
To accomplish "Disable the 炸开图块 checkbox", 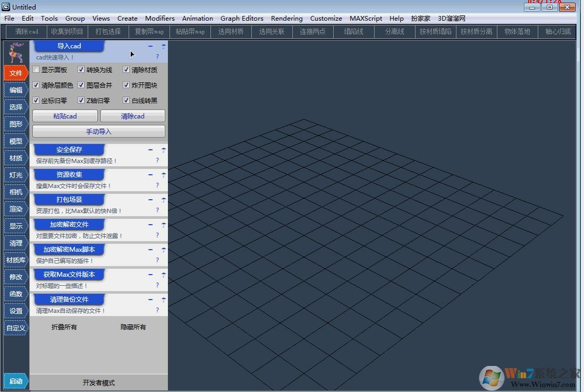I will [x=126, y=85].
